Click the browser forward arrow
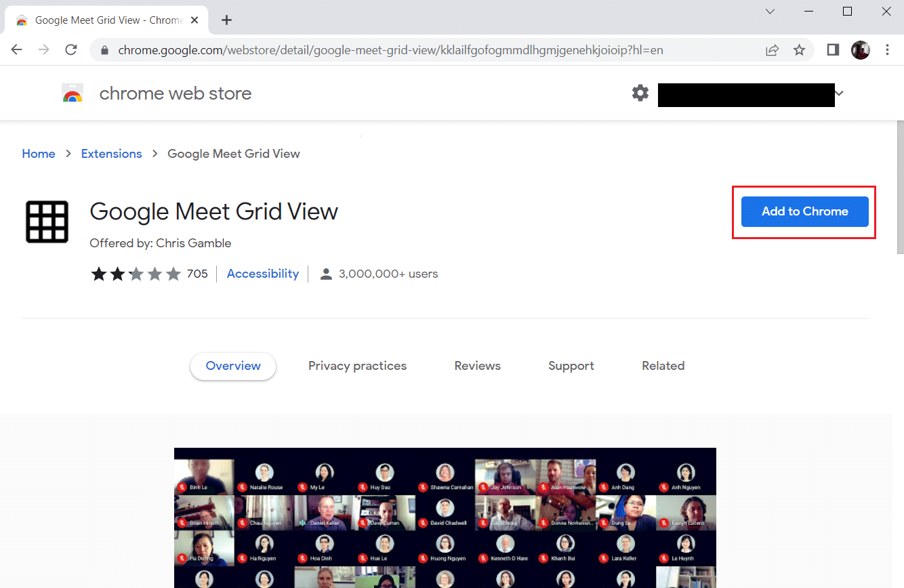 pos(44,49)
